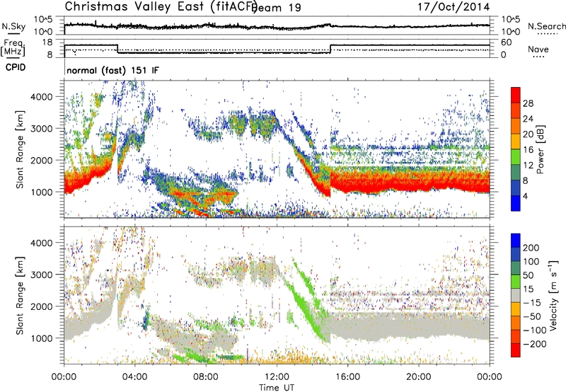Click the '18' frequency axis tick
Image resolution: width=566 pixels, height=392 pixels.
point(47,42)
